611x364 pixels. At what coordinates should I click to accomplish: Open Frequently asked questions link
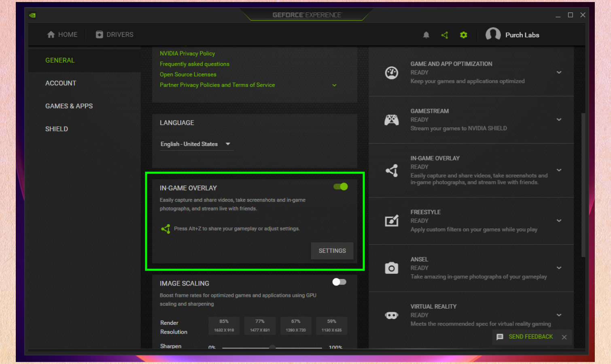click(x=195, y=64)
